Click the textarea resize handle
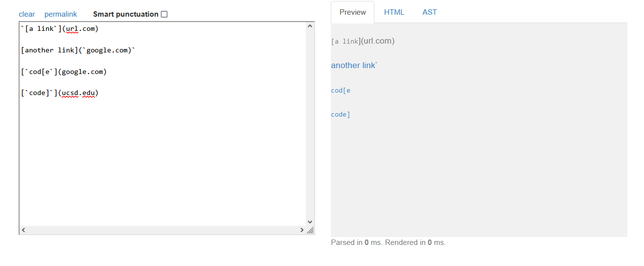This screenshot has width=644, height=266. (310, 230)
